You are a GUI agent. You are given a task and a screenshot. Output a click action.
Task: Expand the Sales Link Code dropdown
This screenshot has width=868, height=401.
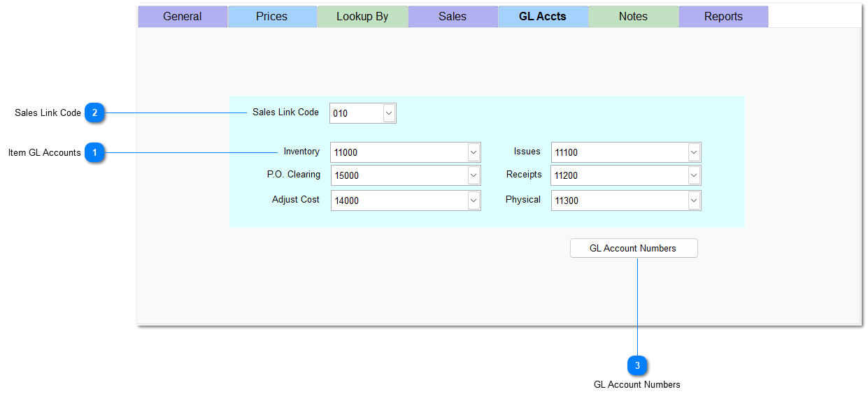pyautogui.click(x=389, y=113)
